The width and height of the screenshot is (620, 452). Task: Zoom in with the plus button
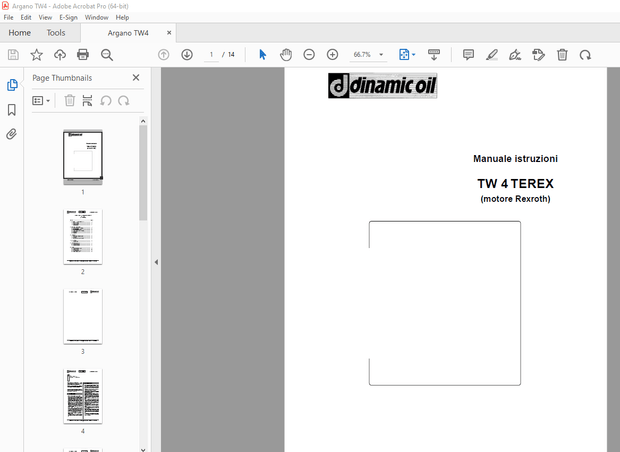(333, 55)
